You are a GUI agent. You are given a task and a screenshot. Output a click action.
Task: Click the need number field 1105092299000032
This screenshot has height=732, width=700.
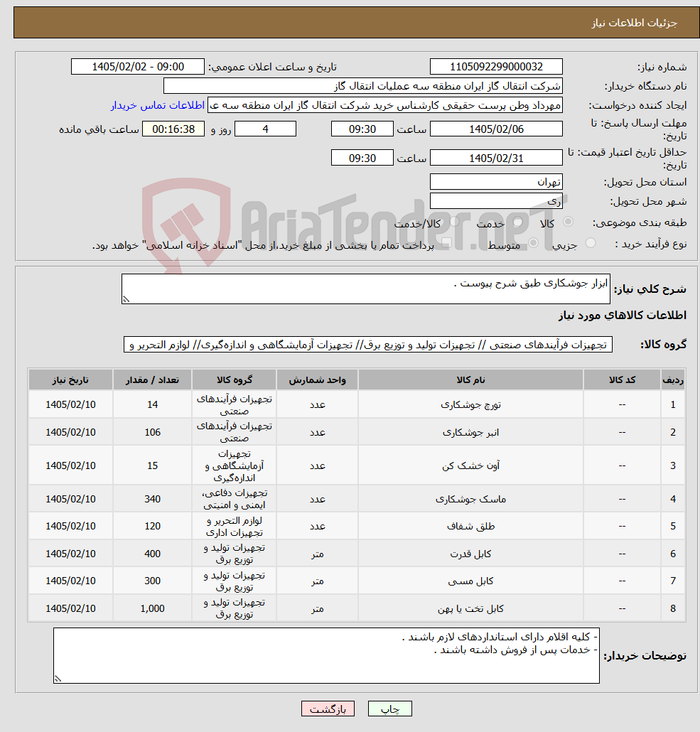(x=496, y=67)
